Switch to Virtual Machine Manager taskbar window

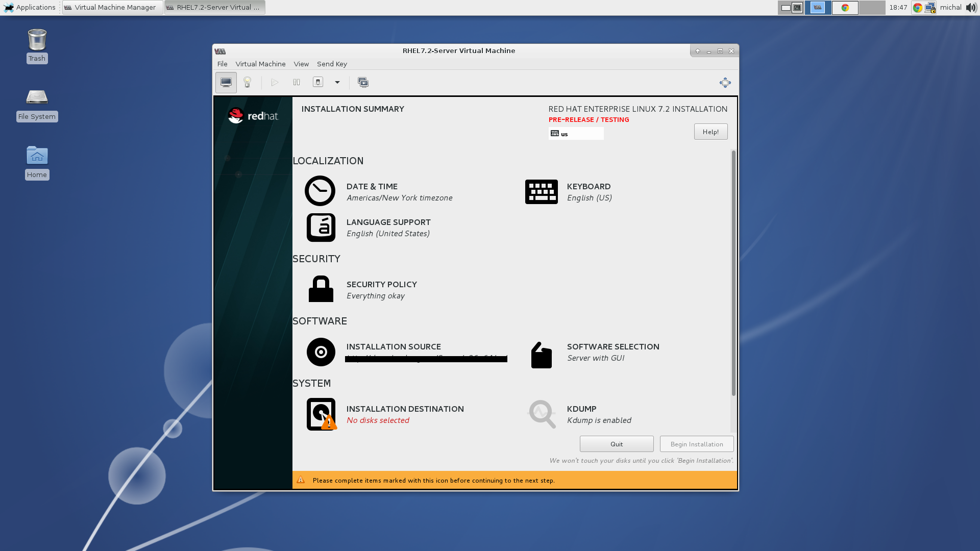[113, 7]
